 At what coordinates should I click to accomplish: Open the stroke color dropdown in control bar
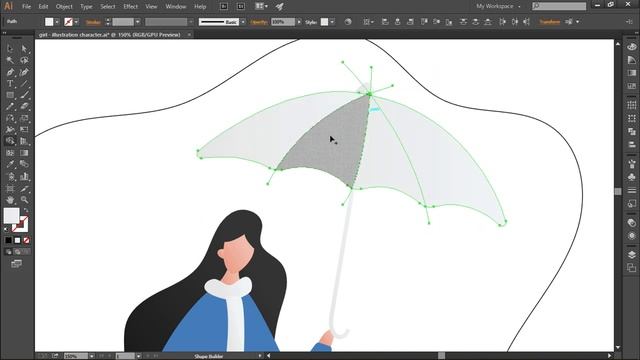(x=76, y=22)
